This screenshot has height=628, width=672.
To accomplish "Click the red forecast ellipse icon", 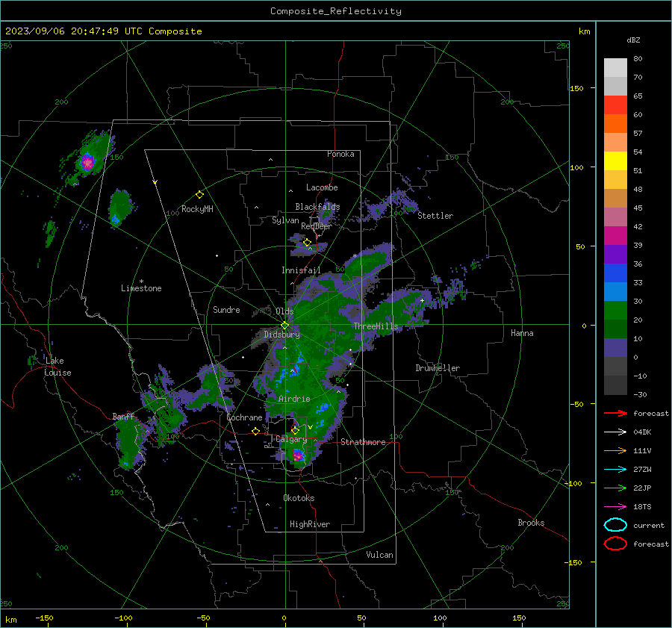I will click(x=615, y=544).
